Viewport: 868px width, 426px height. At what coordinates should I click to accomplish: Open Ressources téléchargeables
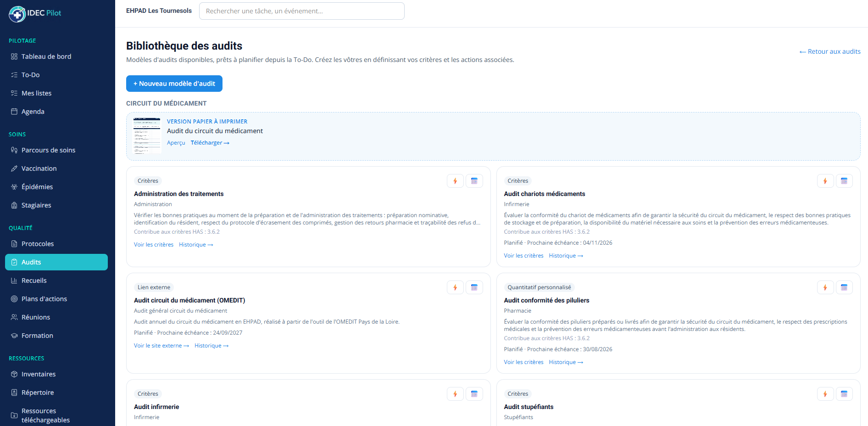56,415
